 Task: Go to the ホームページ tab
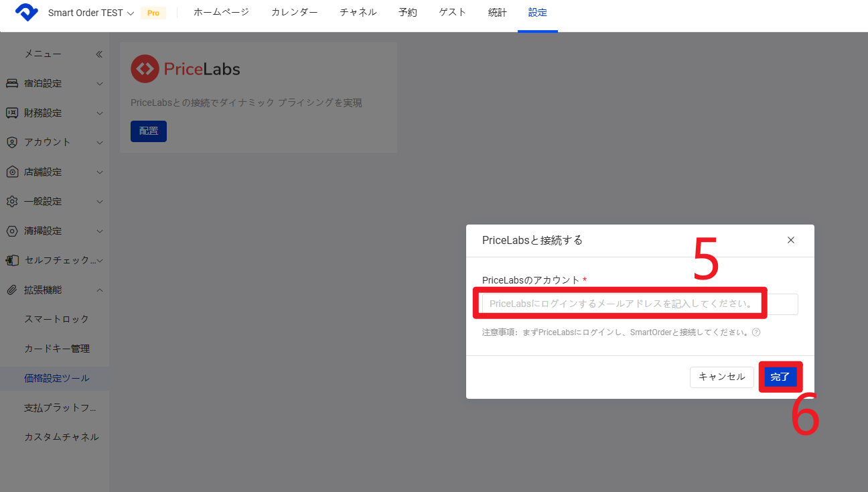(x=221, y=13)
